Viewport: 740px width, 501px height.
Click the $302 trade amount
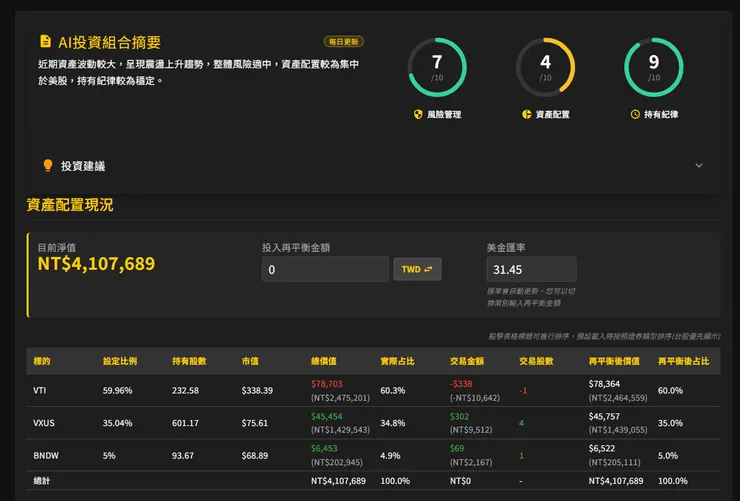point(459,417)
